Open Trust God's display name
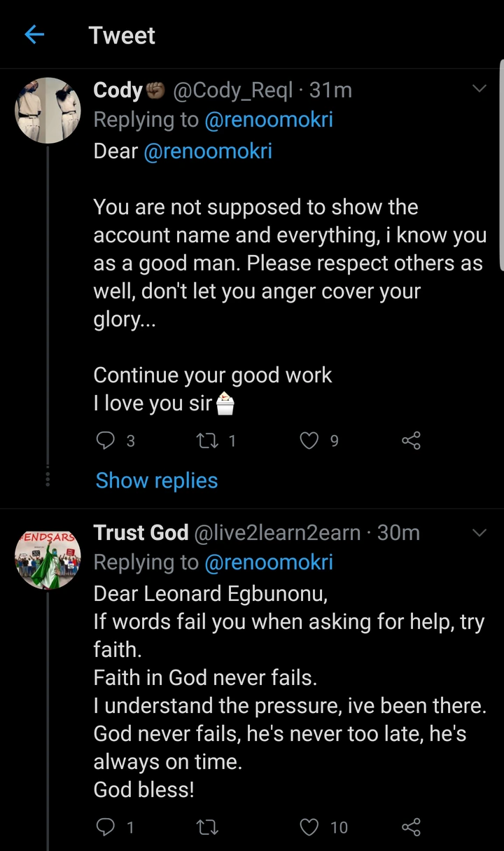The width and height of the screenshot is (504, 851). (x=141, y=532)
